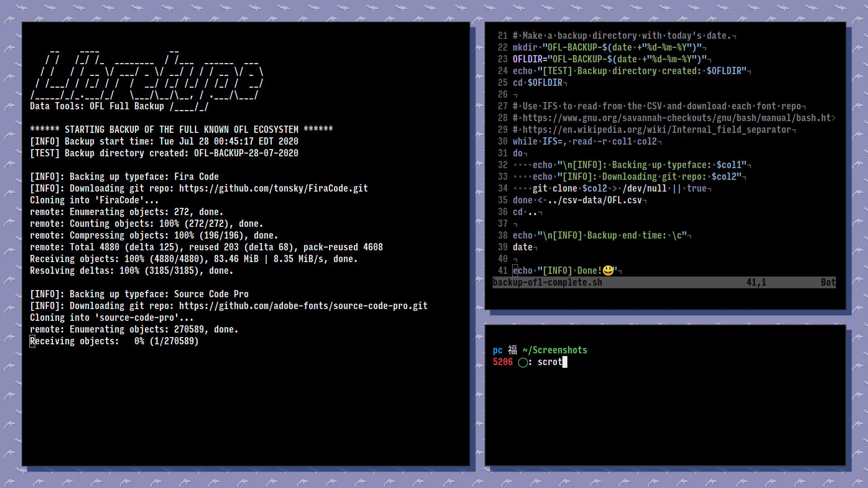Select the OFL-BACKUP-28-07-2020 directory name
This screenshot has width=868, height=488.
pos(246,153)
